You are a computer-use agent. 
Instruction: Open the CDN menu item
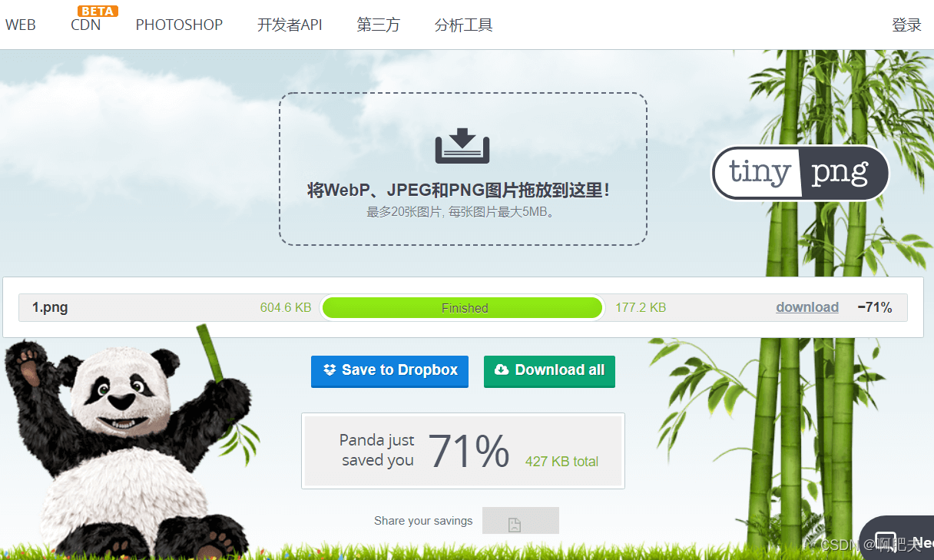pyautogui.click(x=85, y=25)
